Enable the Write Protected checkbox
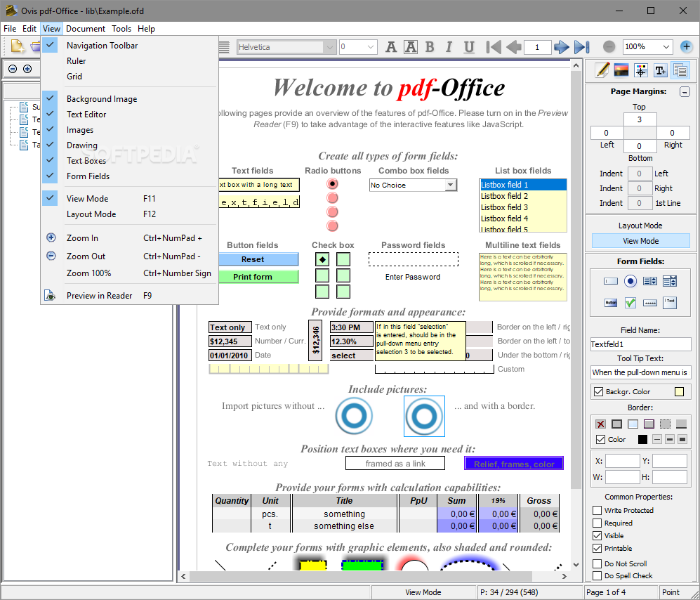 597,510
